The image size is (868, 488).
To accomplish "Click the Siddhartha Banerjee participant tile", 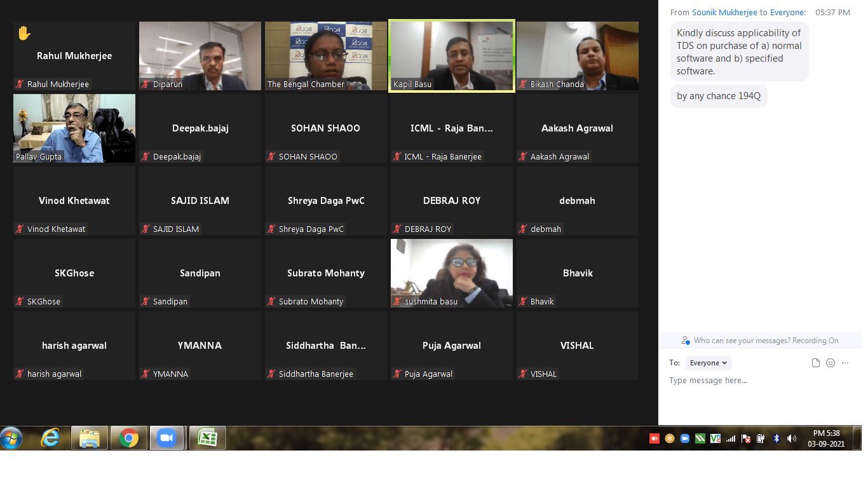I will point(326,346).
